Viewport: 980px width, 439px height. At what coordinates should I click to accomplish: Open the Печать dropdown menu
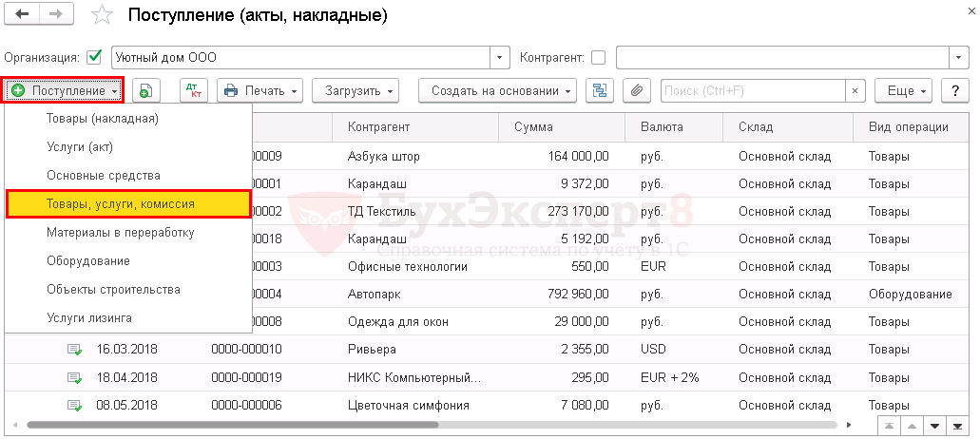(259, 91)
